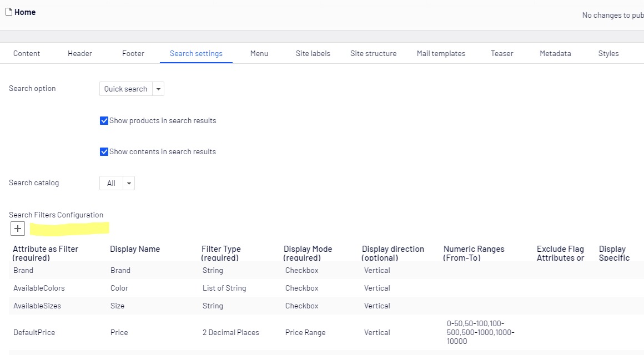Open the Mail templates tab
The height and width of the screenshot is (355, 644).
pos(441,53)
